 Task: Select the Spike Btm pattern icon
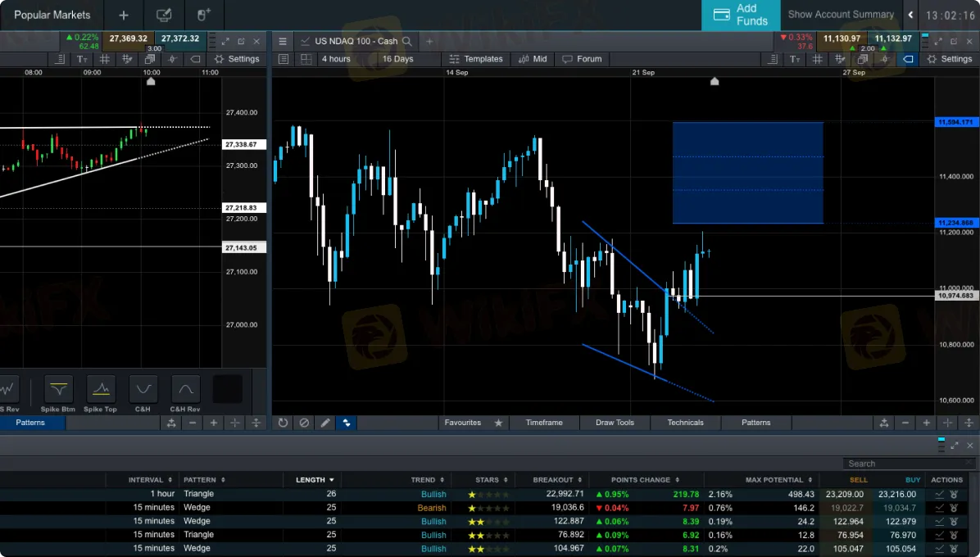[57, 389]
